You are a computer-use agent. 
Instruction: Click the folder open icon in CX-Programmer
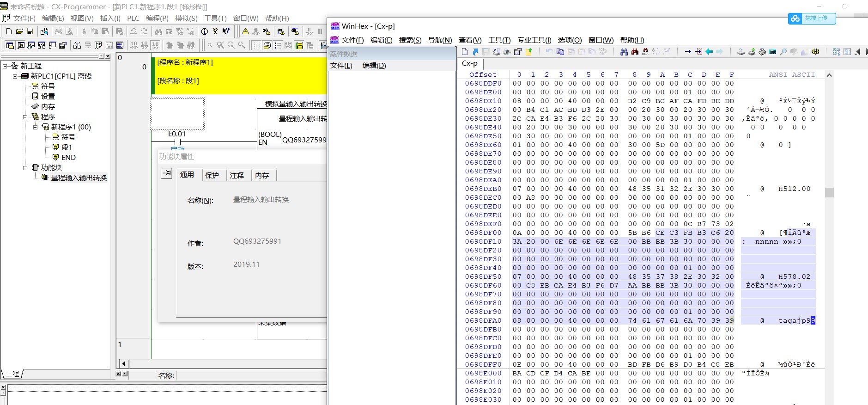coord(19,31)
